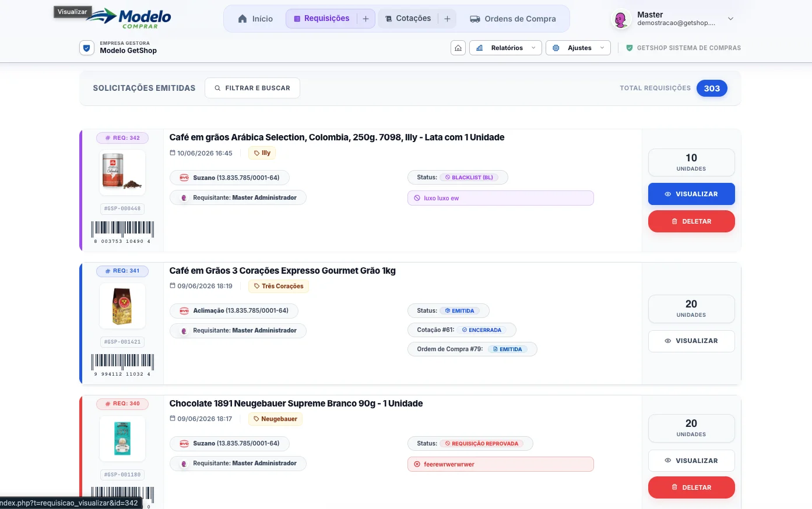The width and height of the screenshot is (812, 509).
Task: Click 20 Unidades box of REQ 340
Action: [691, 428]
